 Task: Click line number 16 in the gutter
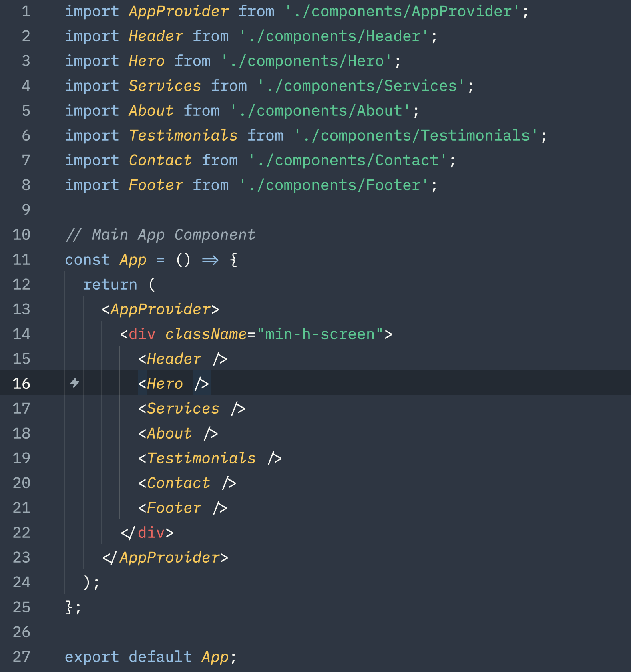tap(21, 384)
